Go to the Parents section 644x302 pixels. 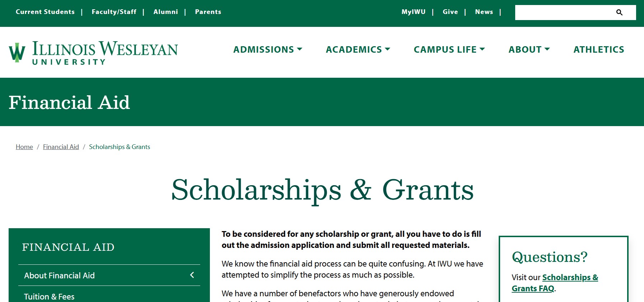click(x=208, y=12)
